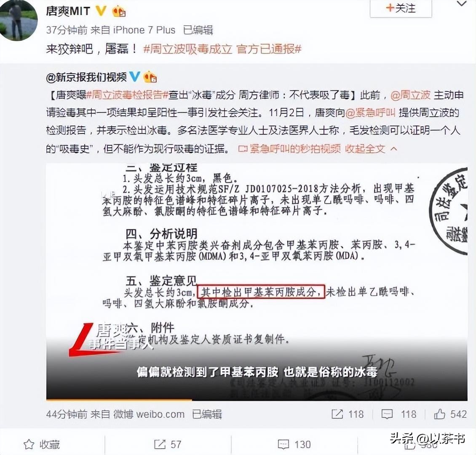Open hashtag #周立波吸毒成立 官方已通报#
Viewport: 476px width, 455px height.
pyautogui.click(x=222, y=49)
